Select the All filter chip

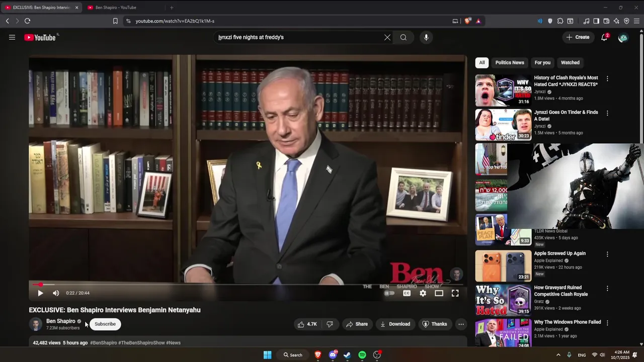pos(482,63)
